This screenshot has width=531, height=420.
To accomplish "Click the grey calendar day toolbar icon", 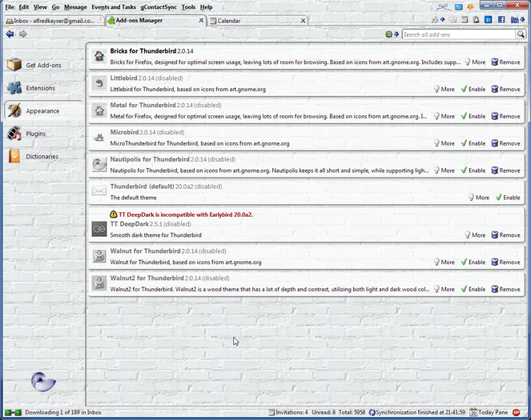I will point(465,20).
